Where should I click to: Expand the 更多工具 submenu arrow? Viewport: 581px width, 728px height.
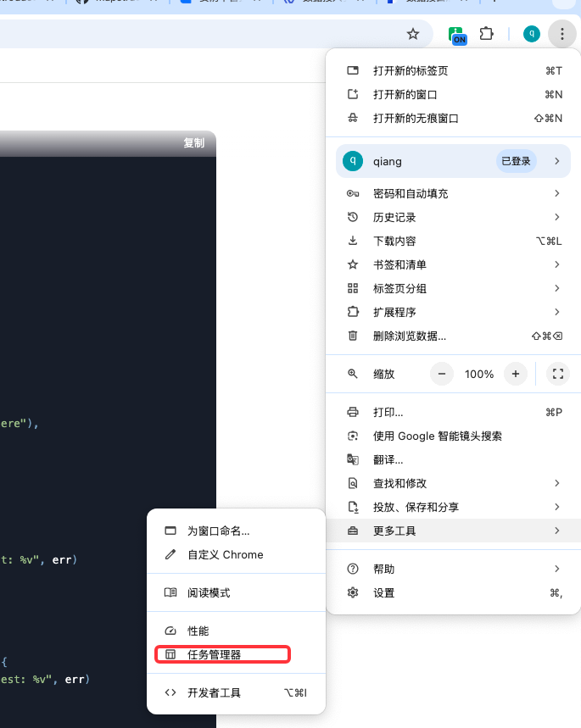click(557, 531)
